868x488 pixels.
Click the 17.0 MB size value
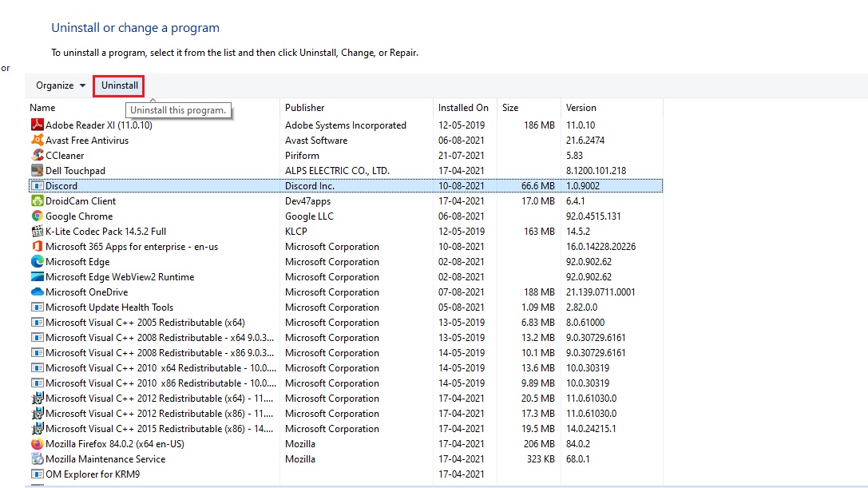(x=538, y=200)
